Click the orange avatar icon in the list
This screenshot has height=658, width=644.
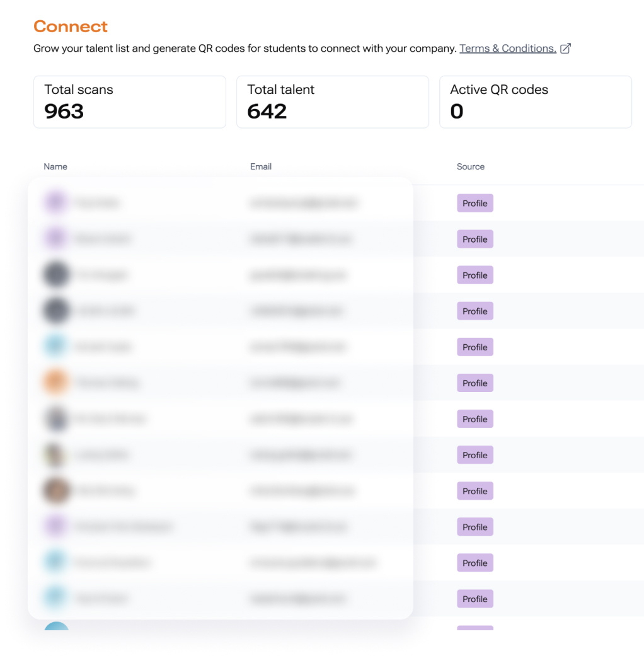coord(55,383)
